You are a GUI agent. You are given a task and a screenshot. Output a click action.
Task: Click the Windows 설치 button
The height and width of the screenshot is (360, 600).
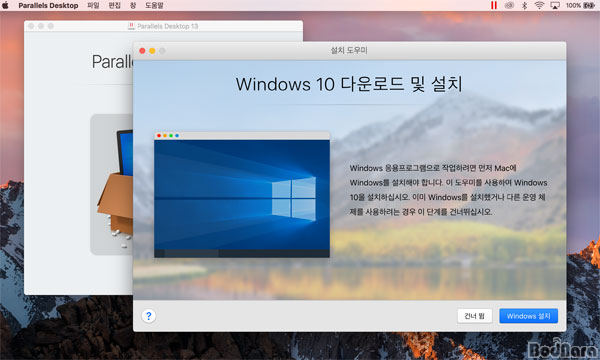pos(528,316)
